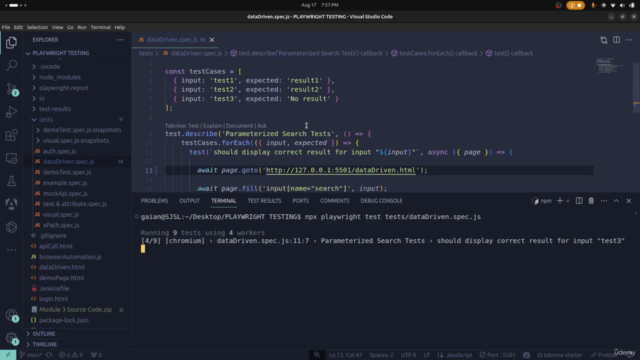Change indentation via Spaces: 2
This screenshot has width=640, height=360.
pyautogui.click(x=381, y=355)
